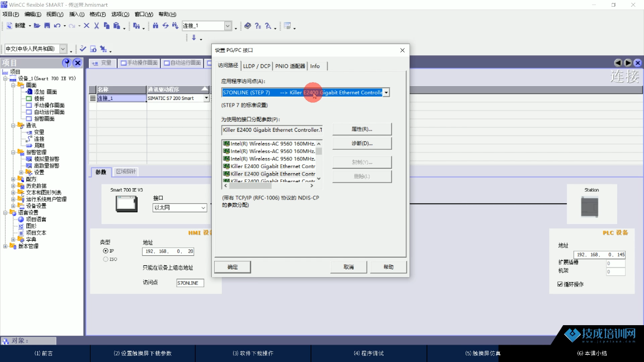Open 连接 under 通讯 in project tree

pyautogui.click(x=39, y=139)
